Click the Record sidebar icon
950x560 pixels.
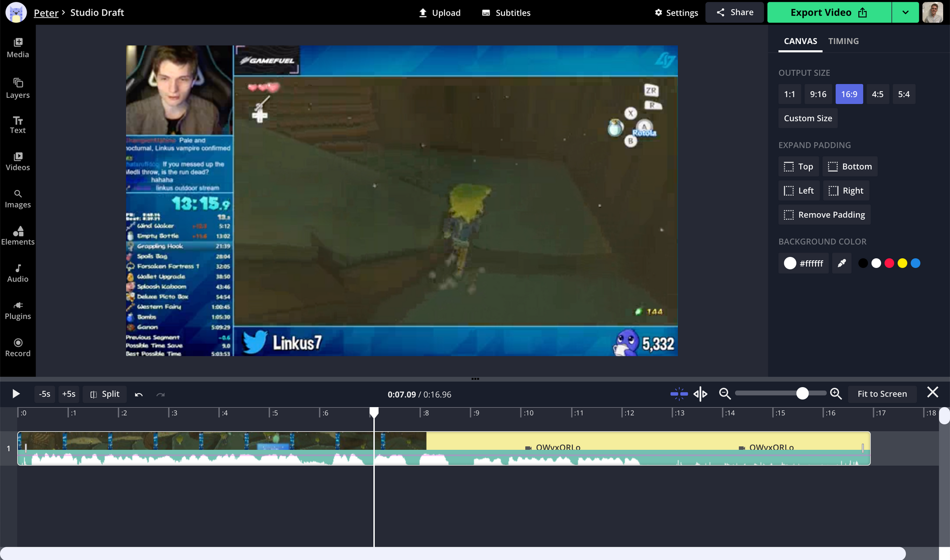point(18,347)
